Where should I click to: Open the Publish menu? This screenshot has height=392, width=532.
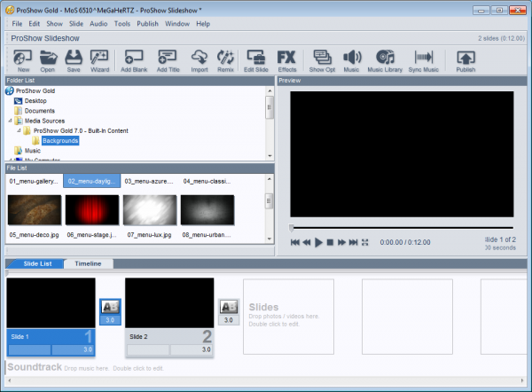147,24
